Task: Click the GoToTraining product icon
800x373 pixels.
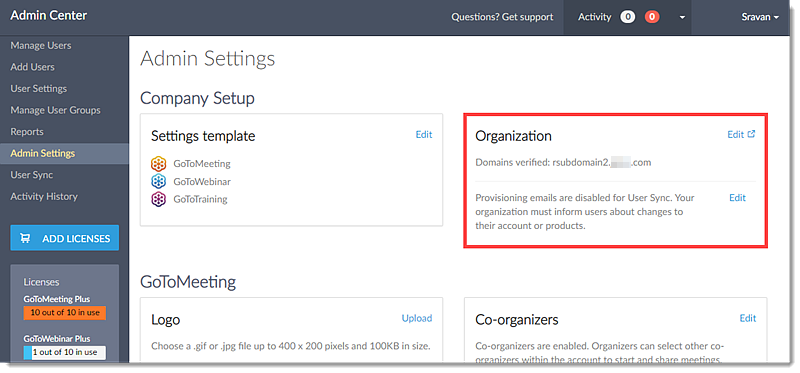Action: [x=159, y=199]
